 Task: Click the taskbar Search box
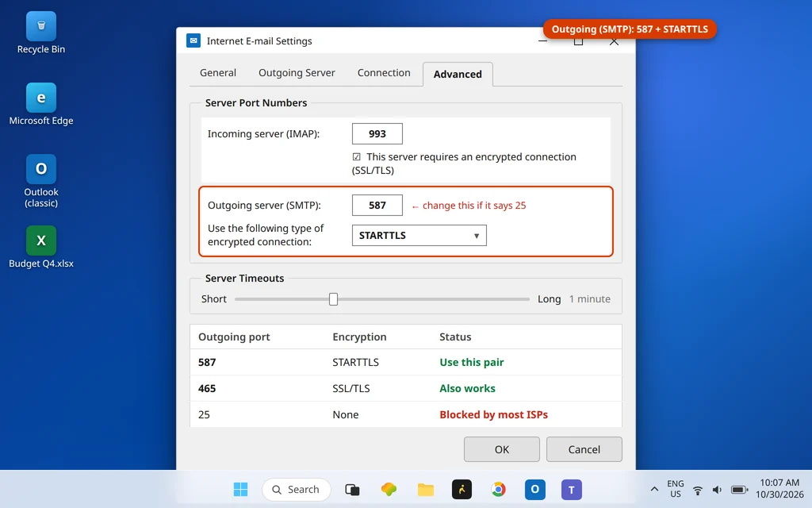[297, 489]
